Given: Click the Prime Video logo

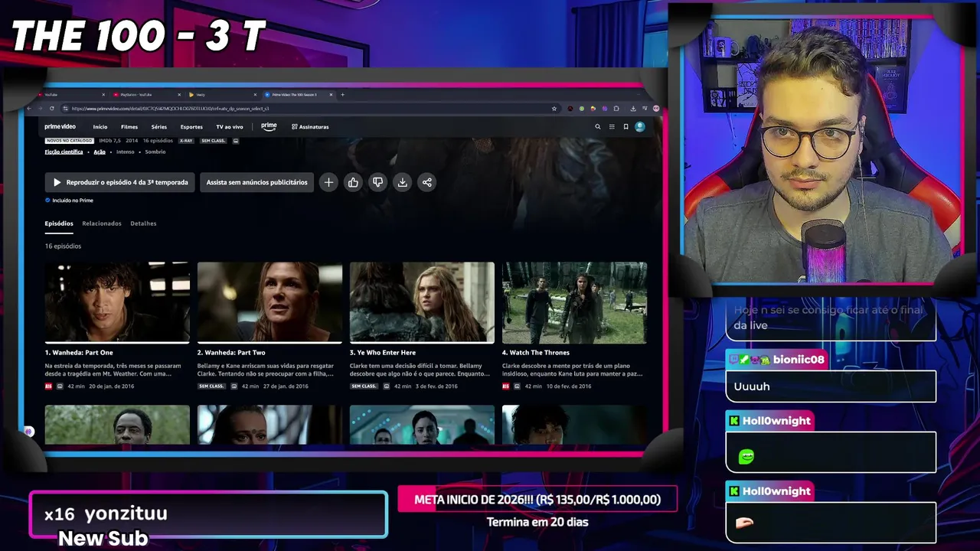Looking at the screenshot, I should point(60,127).
